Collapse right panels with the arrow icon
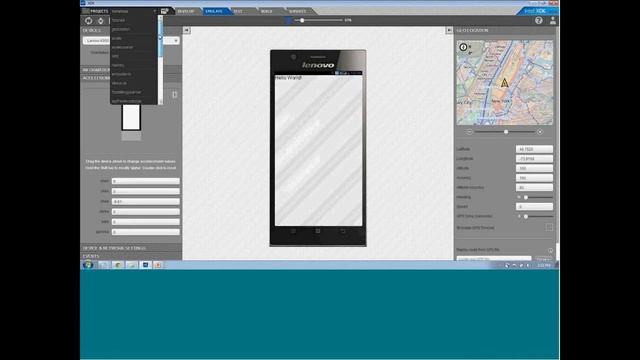Image resolution: width=640 pixels, height=360 pixels. click(x=449, y=30)
